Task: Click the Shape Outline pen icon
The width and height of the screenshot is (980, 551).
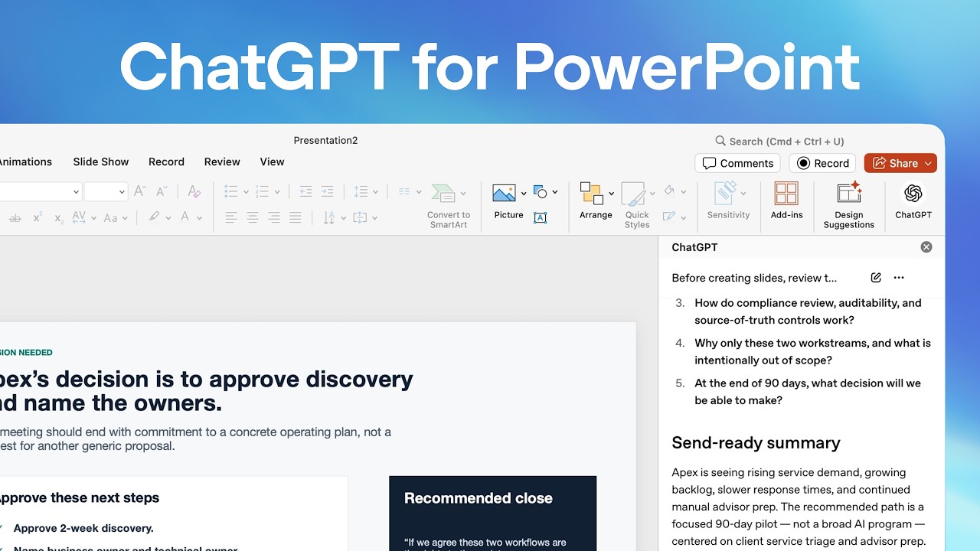Action: point(669,217)
